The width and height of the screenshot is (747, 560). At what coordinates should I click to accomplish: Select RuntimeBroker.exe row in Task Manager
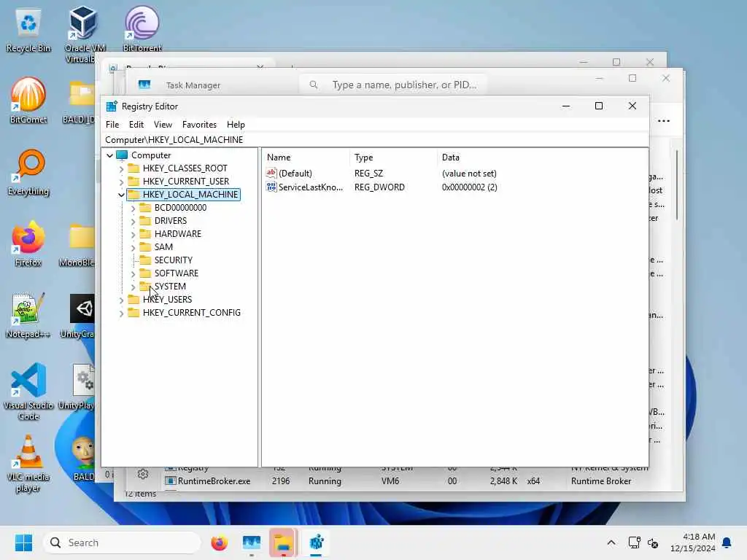[398, 481]
